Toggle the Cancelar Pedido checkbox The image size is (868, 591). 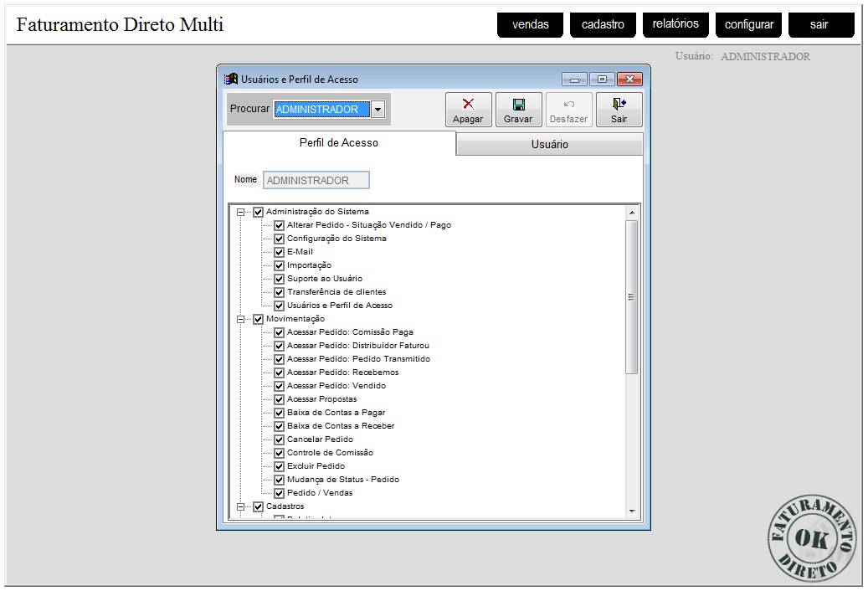(280, 439)
